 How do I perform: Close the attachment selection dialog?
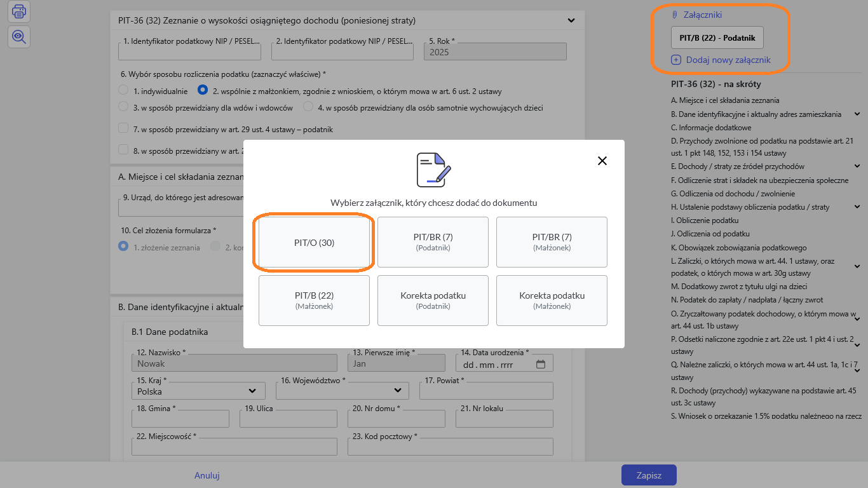(x=602, y=161)
